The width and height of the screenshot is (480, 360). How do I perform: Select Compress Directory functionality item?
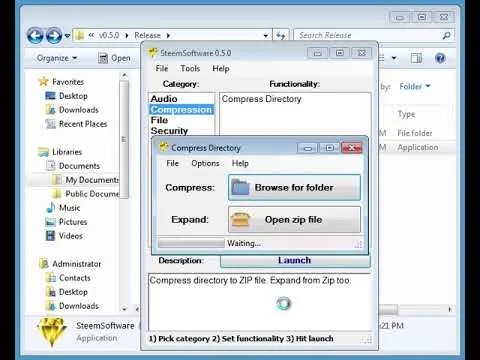coord(262,99)
